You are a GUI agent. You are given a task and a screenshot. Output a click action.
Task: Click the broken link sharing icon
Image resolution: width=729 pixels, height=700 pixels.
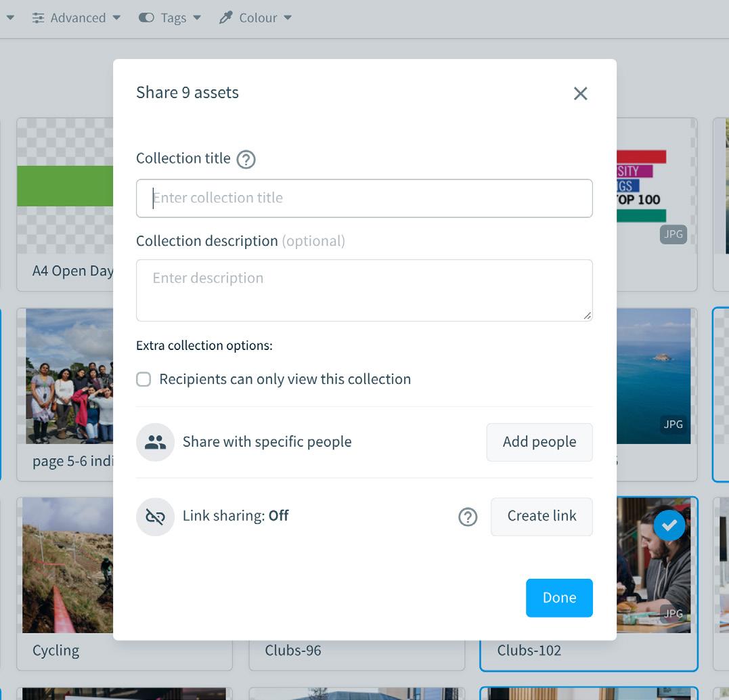point(156,517)
